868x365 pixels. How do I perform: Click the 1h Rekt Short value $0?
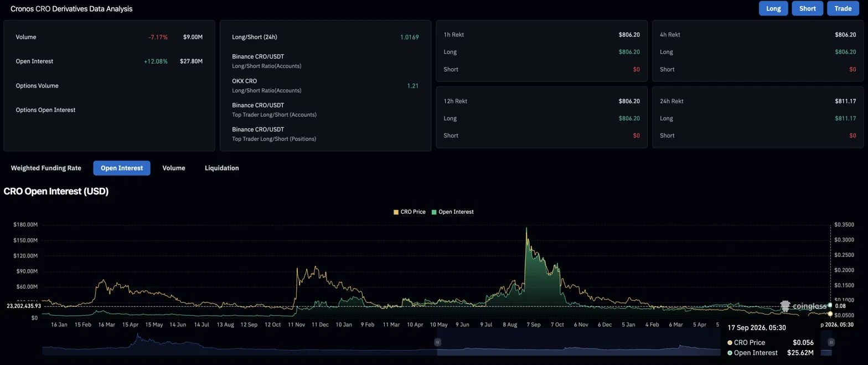(x=636, y=70)
